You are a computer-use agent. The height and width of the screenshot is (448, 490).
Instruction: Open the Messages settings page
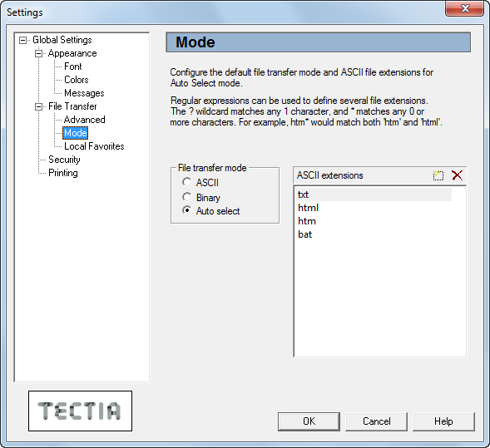click(x=84, y=93)
